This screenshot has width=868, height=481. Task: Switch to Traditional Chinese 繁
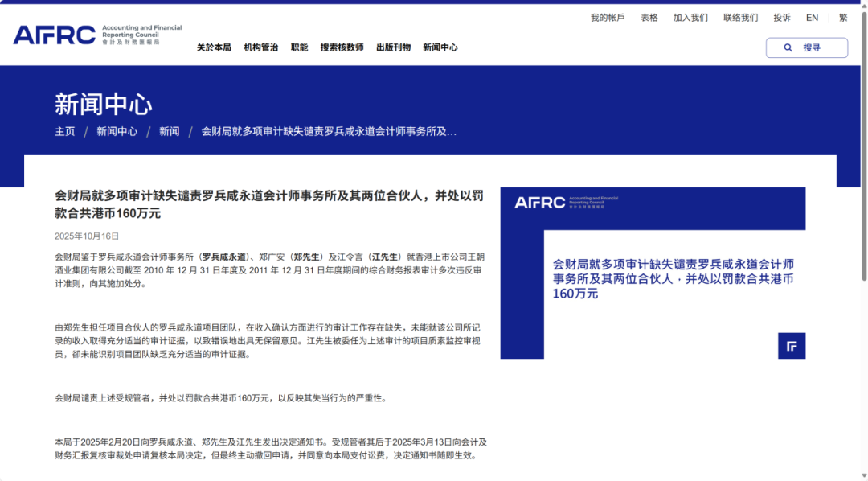pyautogui.click(x=843, y=18)
